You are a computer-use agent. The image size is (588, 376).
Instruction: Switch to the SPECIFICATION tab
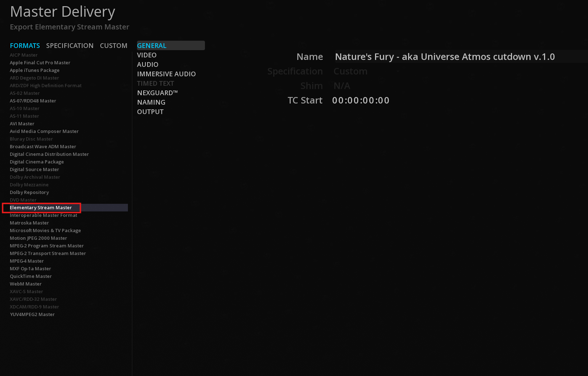[70, 45]
